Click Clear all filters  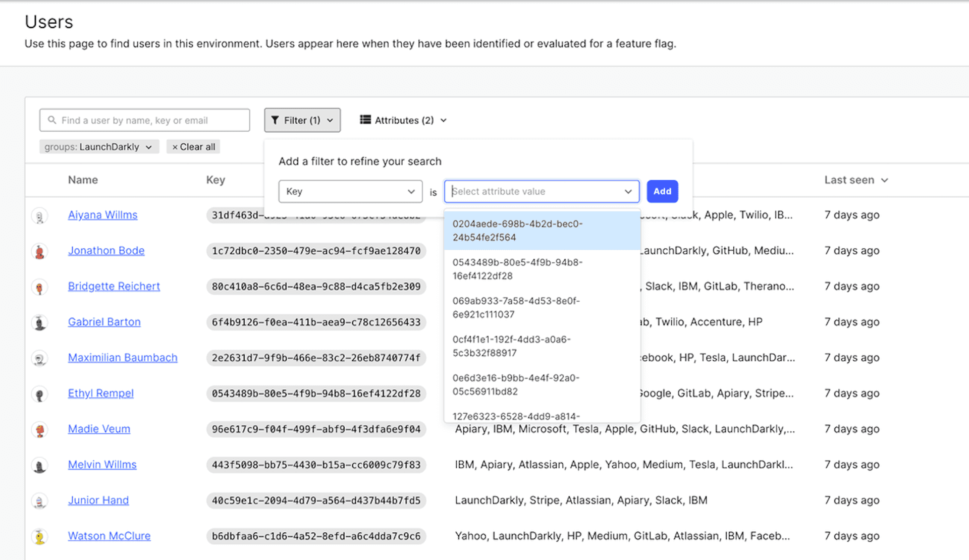click(193, 147)
